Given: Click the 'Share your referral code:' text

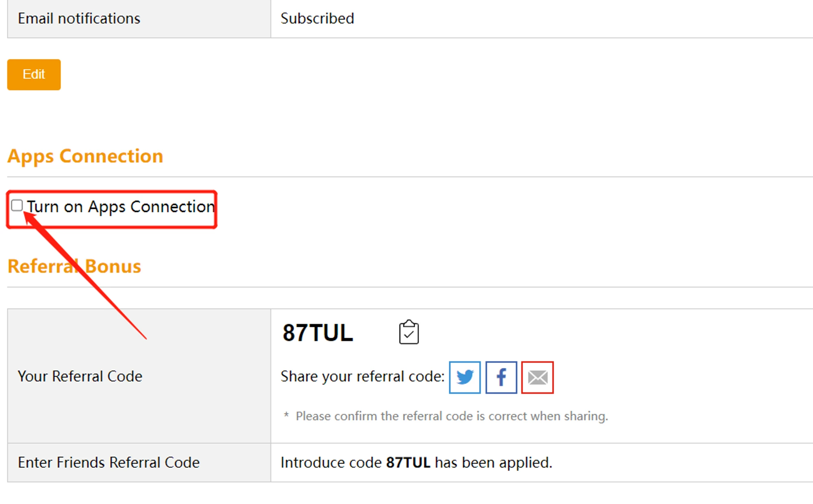Looking at the screenshot, I should point(362,376).
